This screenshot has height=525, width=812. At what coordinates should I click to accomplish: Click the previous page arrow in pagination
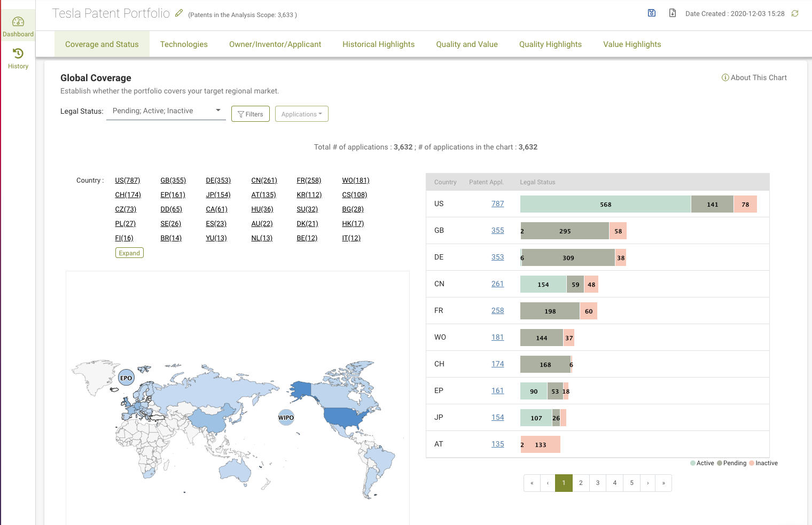click(x=548, y=483)
